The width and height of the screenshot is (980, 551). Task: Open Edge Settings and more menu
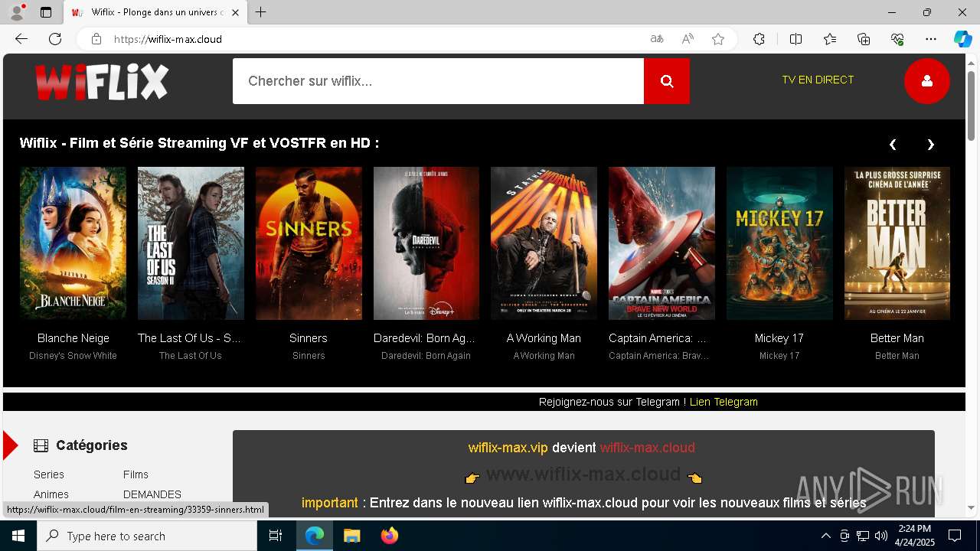(931, 39)
